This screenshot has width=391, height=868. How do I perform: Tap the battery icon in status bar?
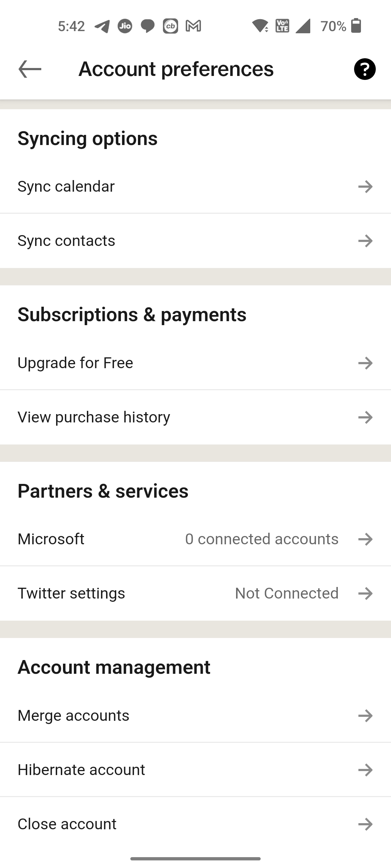(356, 26)
